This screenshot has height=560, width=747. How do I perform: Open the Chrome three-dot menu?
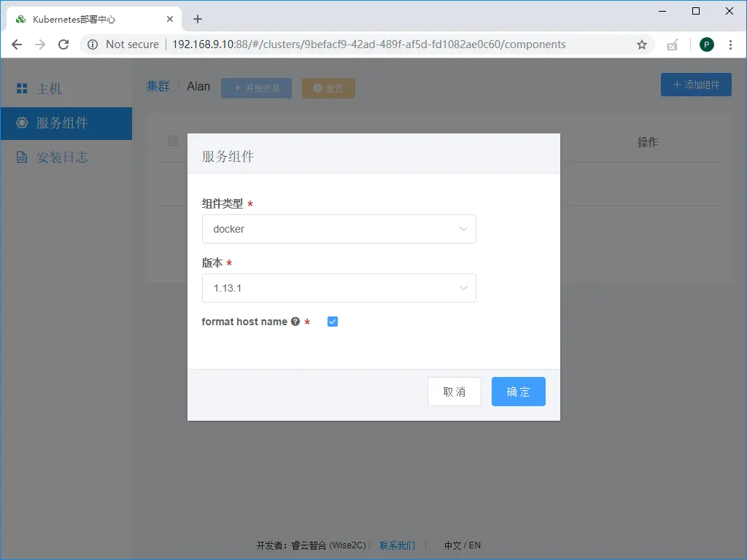730,44
